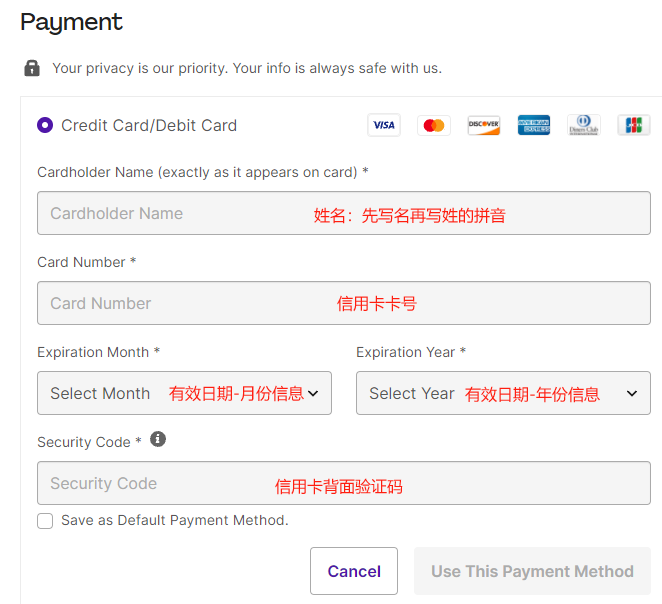Viewport: 662px width, 604px height.
Task: Click Use This Payment Method button
Action: tap(532, 571)
